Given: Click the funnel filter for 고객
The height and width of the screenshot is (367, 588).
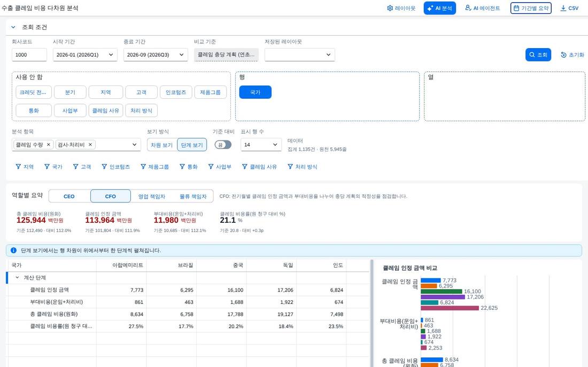Looking at the screenshot, I should 82,167.
